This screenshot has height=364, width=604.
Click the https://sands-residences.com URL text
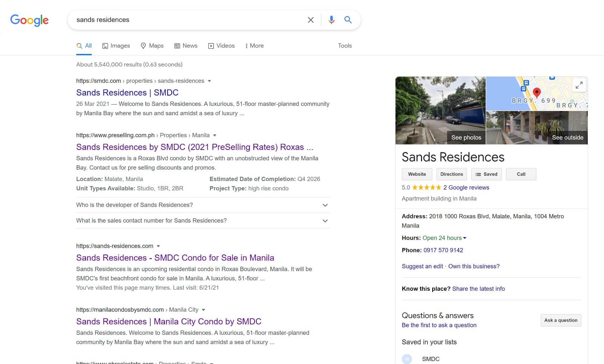coord(115,246)
